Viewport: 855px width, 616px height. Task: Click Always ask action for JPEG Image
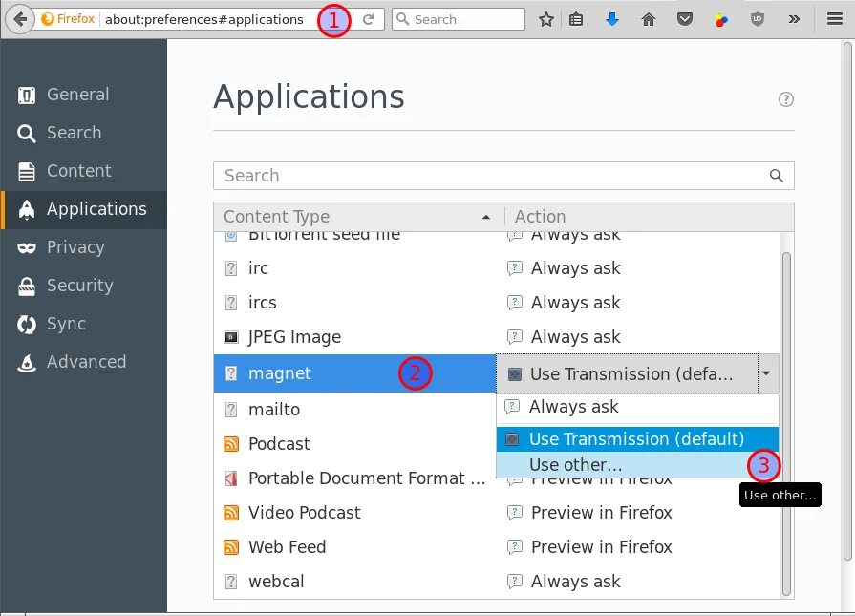point(575,337)
